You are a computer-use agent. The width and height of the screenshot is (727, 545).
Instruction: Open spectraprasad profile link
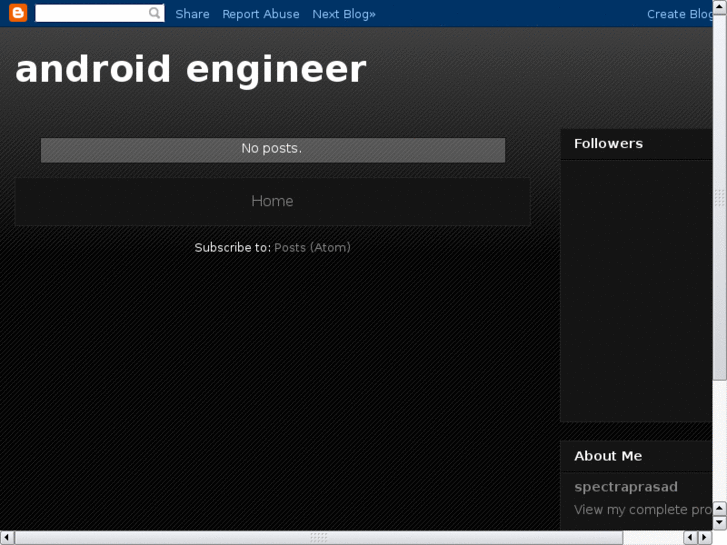(x=626, y=487)
